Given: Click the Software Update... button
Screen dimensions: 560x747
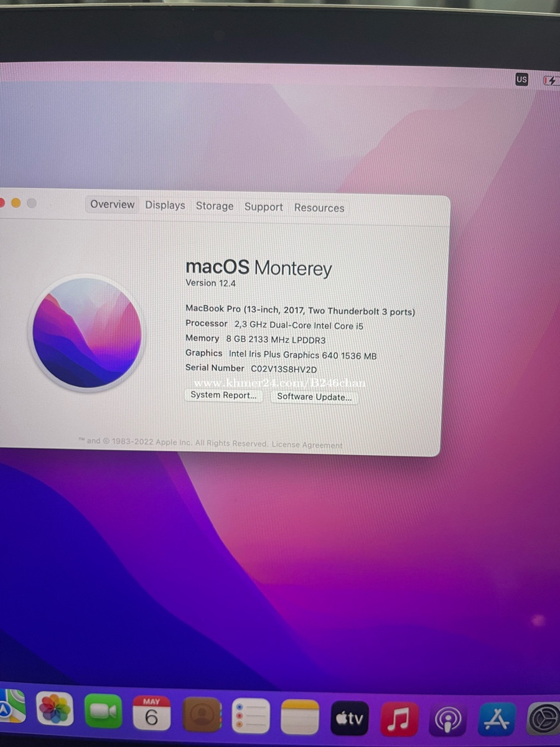Looking at the screenshot, I should [314, 397].
